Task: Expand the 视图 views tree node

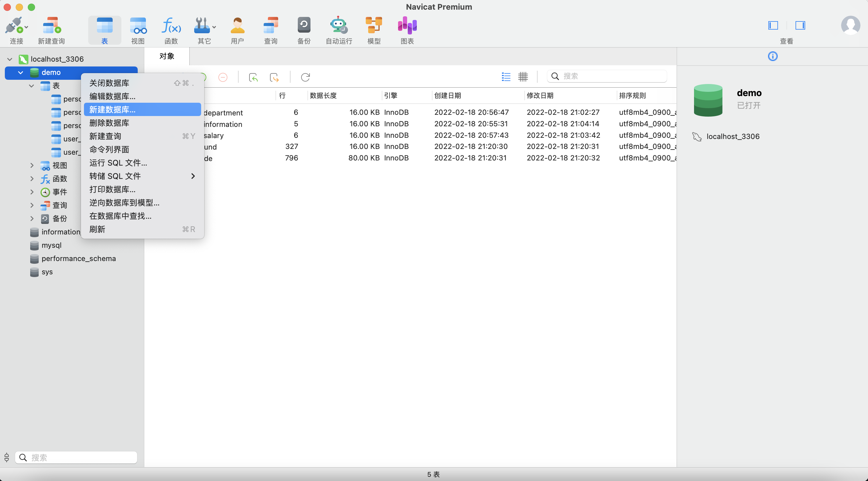Action: pyautogui.click(x=32, y=166)
